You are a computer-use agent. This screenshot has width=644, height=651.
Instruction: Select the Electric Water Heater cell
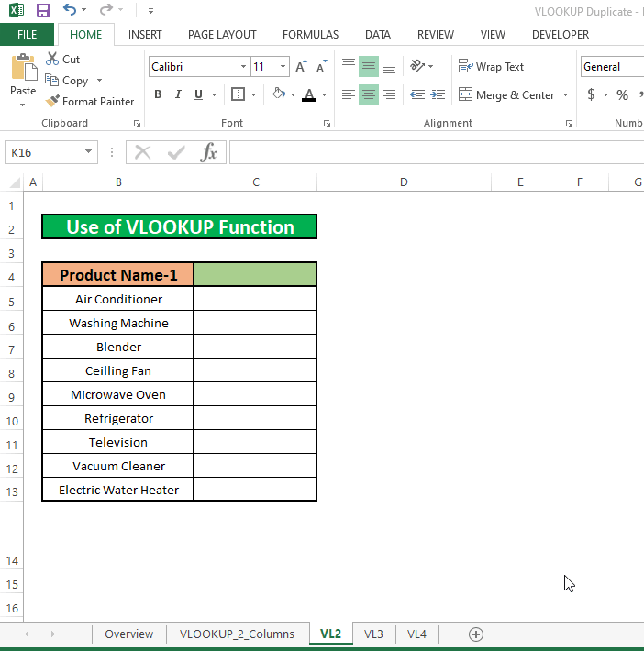[x=118, y=490]
